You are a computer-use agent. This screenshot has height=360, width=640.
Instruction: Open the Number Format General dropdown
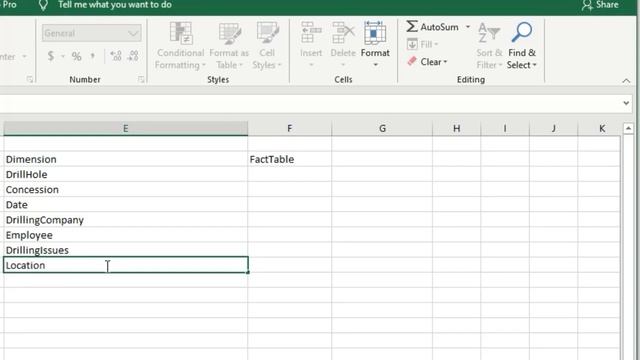click(91, 33)
